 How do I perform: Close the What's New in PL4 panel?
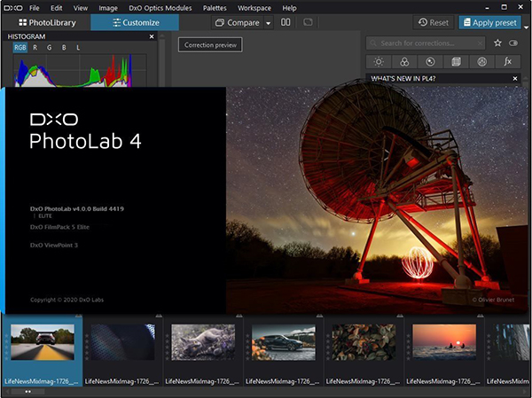[x=515, y=80]
